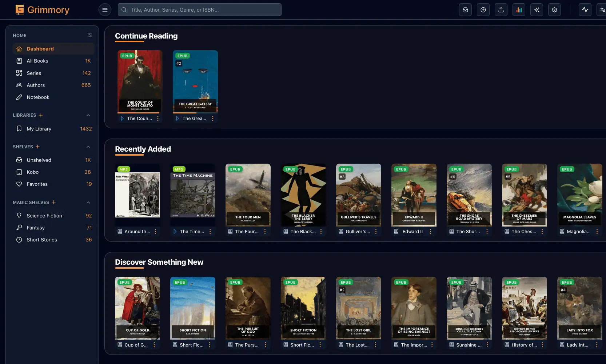Click the activity pulse icon
Screen dimensions: 606x364
(x=585, y=10)
